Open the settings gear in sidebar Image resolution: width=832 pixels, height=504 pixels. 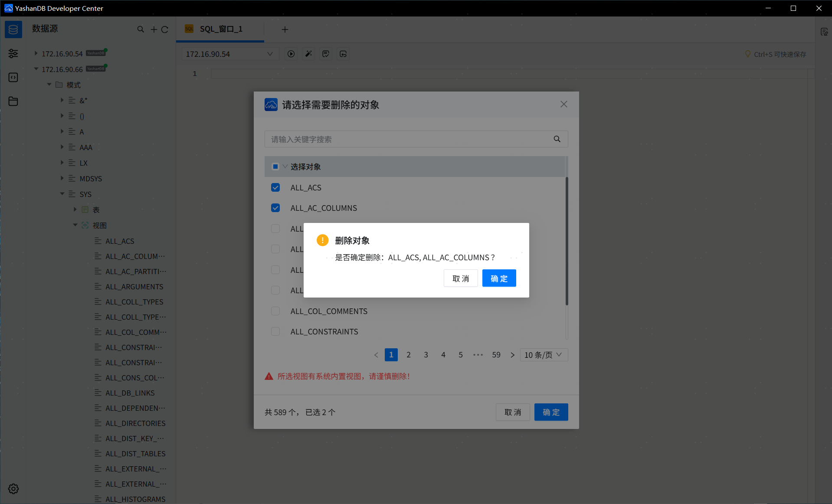click(13, 489)
